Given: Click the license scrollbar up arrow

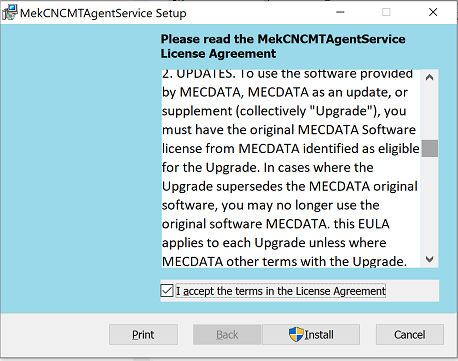Looking at the screenshot, I should [x=430, y=78].
